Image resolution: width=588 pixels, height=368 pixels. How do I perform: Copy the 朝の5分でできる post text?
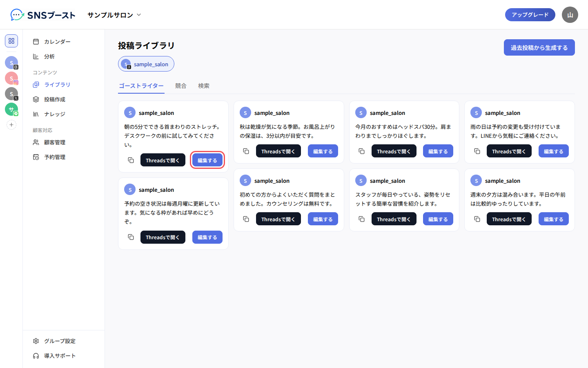click(131, 160)
